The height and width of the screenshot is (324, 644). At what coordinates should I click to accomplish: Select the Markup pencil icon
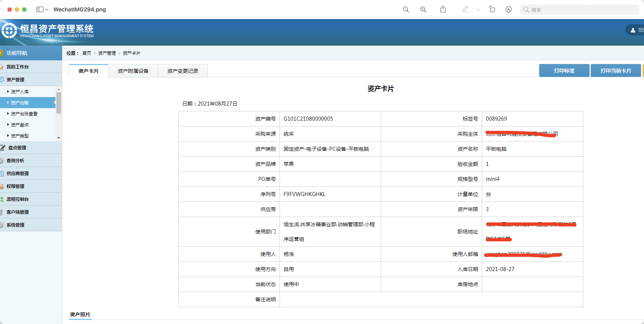(x=465, y=9)
